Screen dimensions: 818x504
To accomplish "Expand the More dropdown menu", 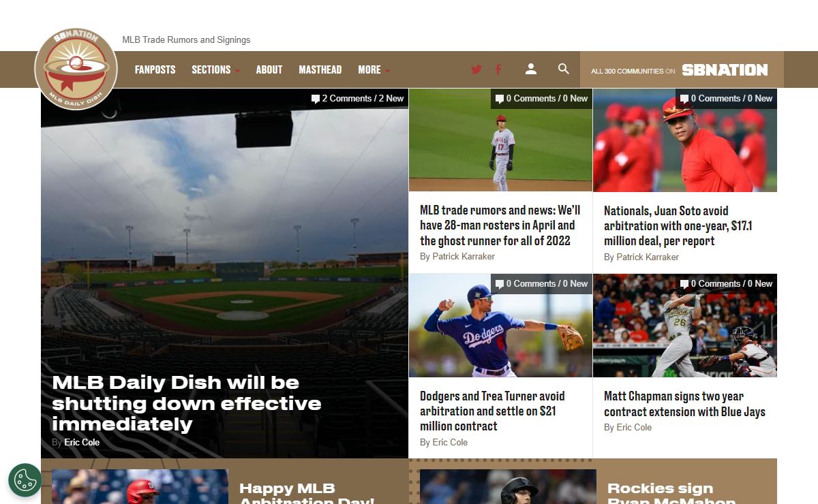I will click(x=374, y=69).
